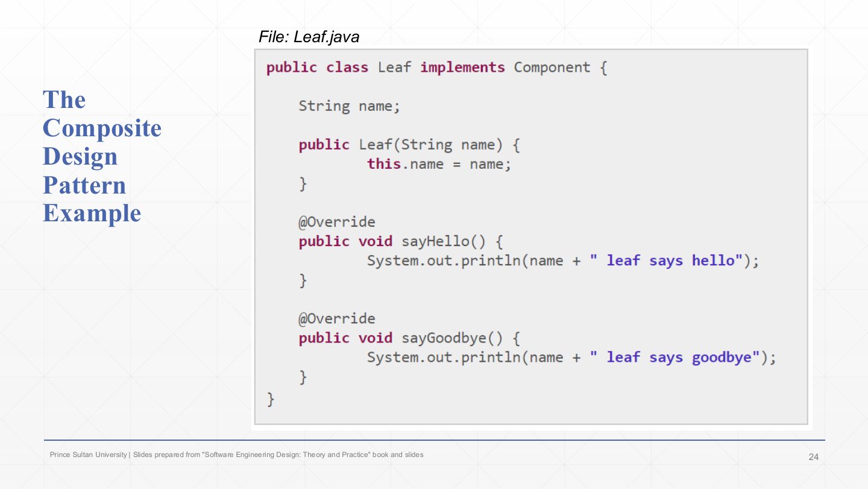
Task: Click the "public void sayHello()" method signature
Action: click(401, 242)
